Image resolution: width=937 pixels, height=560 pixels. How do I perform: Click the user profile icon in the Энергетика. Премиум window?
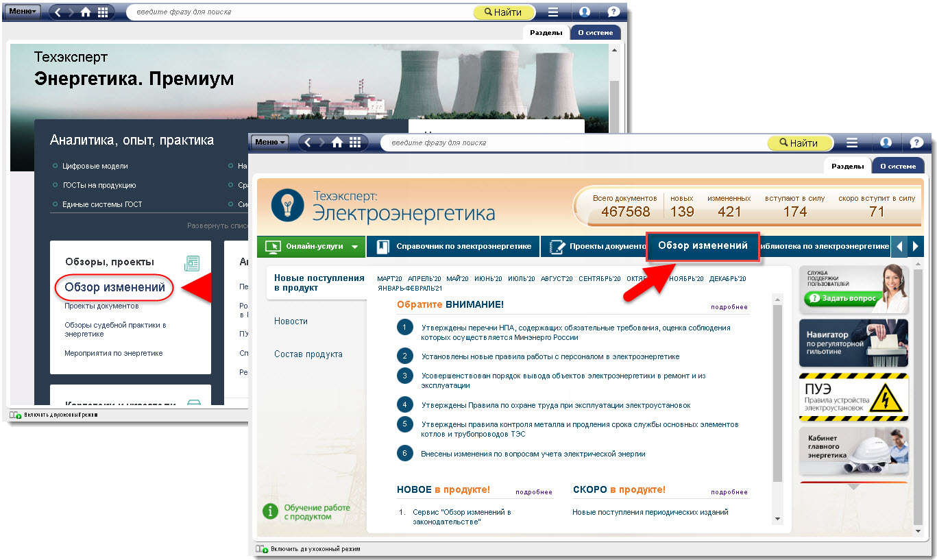(584, 12)
